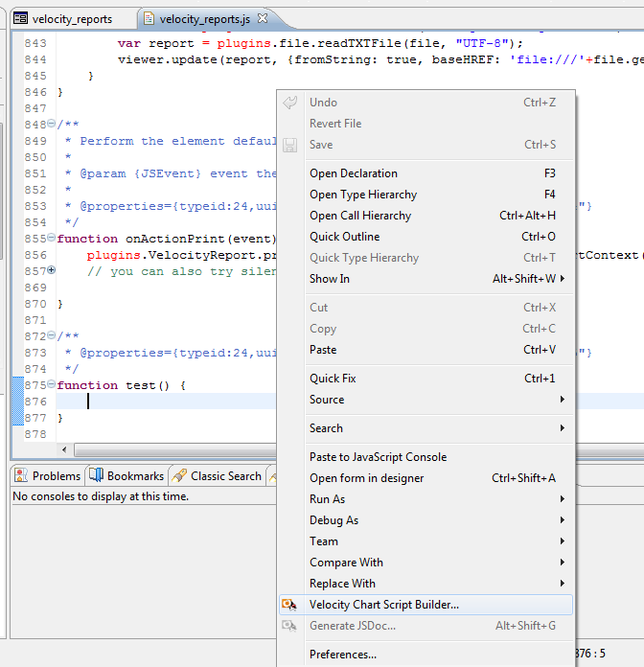Open the Problems view tab
Image resolution: width=644 pixels, height=667 pixels.
tap(48, 476)
